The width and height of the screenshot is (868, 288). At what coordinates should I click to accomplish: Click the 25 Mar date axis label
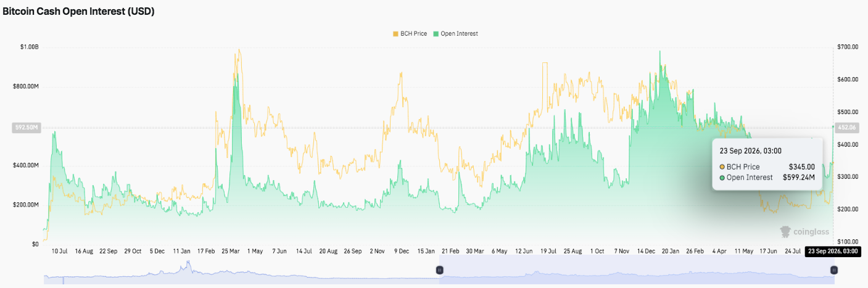point(231,252)
